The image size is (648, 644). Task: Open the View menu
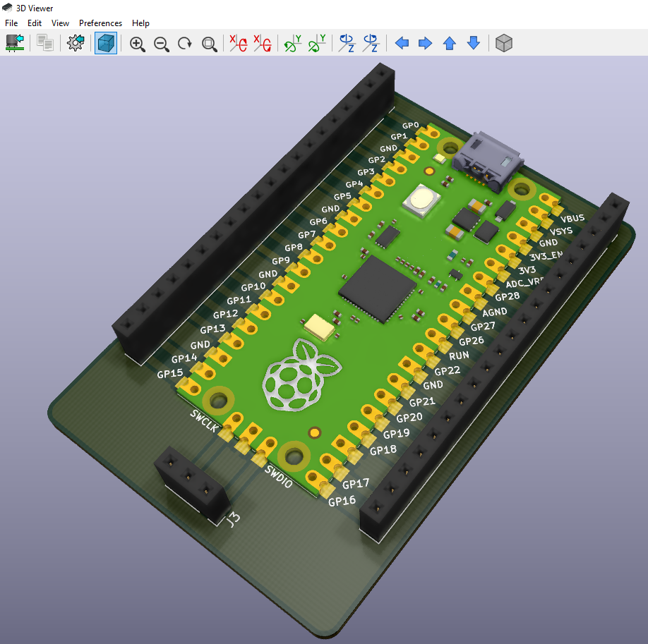(59, 23)
